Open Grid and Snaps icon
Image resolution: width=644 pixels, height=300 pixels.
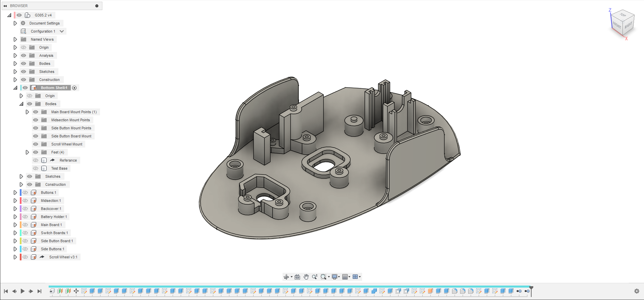pos(345,277)
